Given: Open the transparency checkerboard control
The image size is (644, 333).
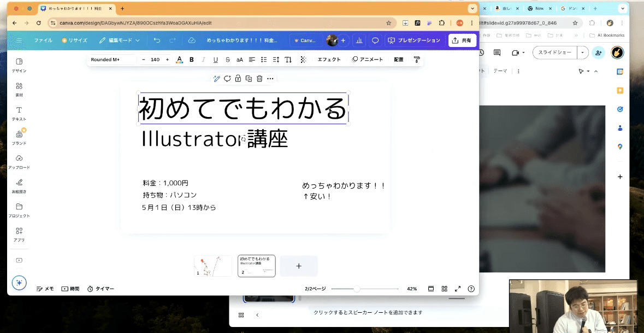Looking at the screenshot, I should (x=304, y=60).
